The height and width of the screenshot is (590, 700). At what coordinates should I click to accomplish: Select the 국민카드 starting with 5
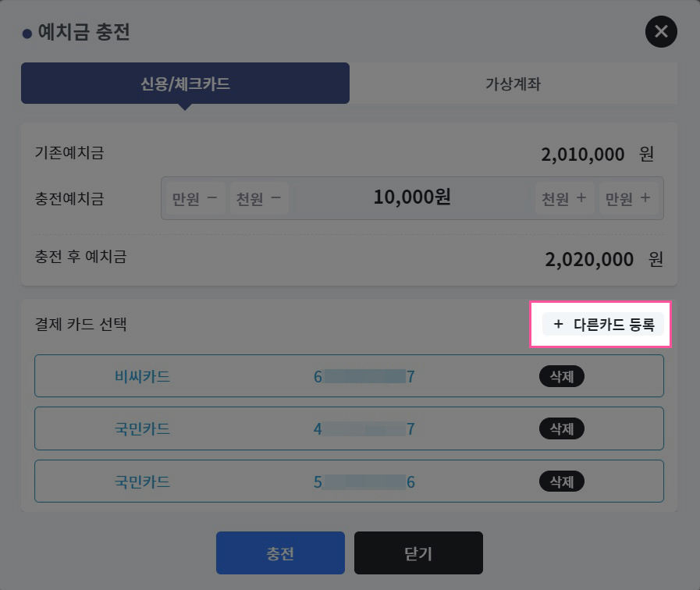point(349,481)
